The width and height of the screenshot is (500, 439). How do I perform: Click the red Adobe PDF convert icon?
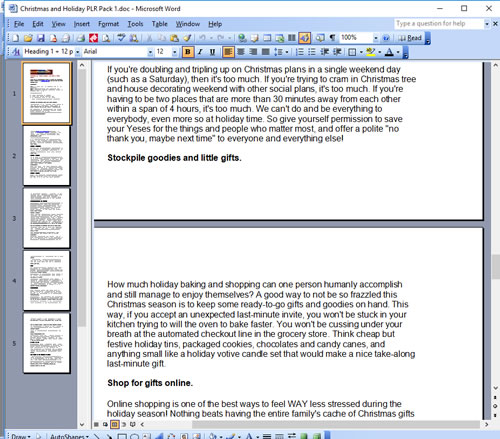pos(93,38)
